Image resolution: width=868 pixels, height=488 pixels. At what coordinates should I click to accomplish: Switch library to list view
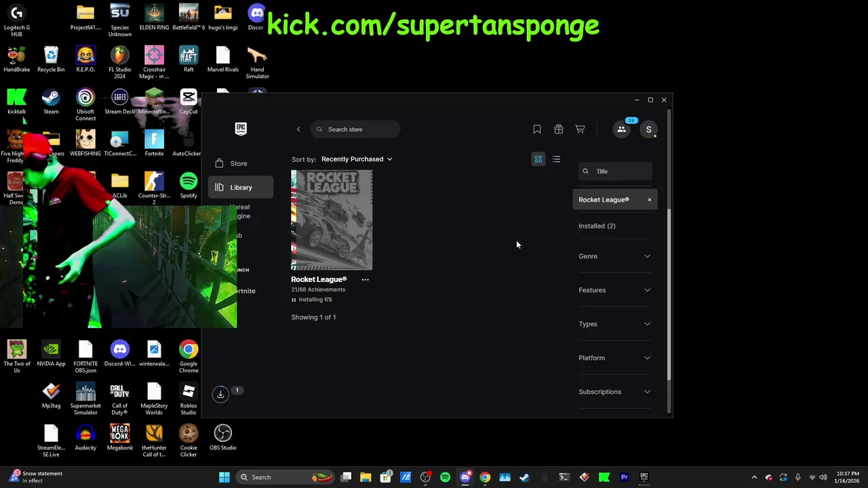(x=556, y=159)
